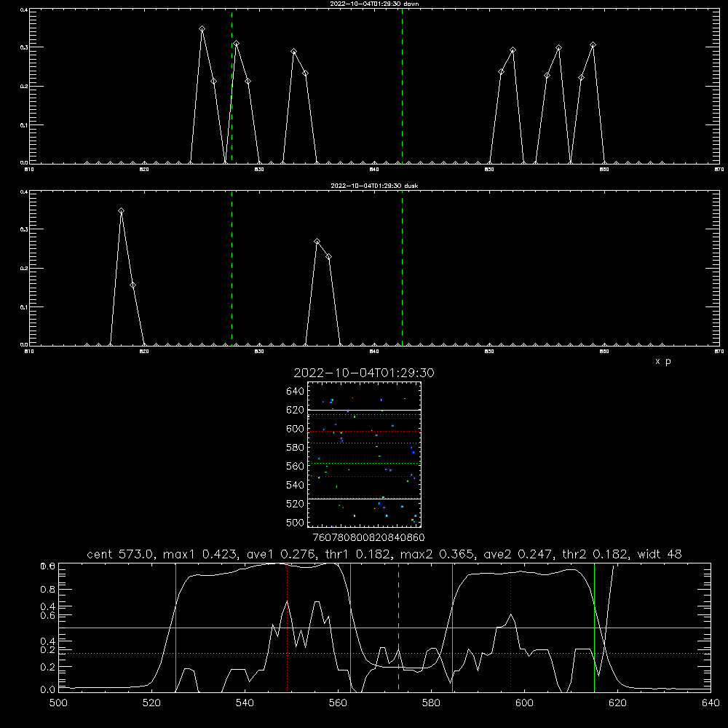Image resolution: width=728 pixels, height=728 pixels.
Task: Click '500' on the bottom plot x-axis
Action: click(58, 703)
